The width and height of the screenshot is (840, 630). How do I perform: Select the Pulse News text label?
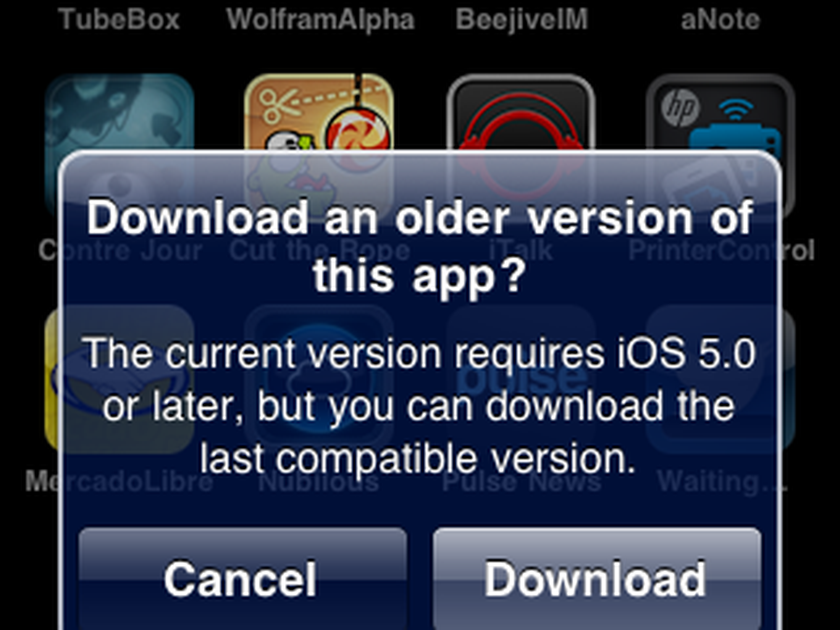click(522, 481)
